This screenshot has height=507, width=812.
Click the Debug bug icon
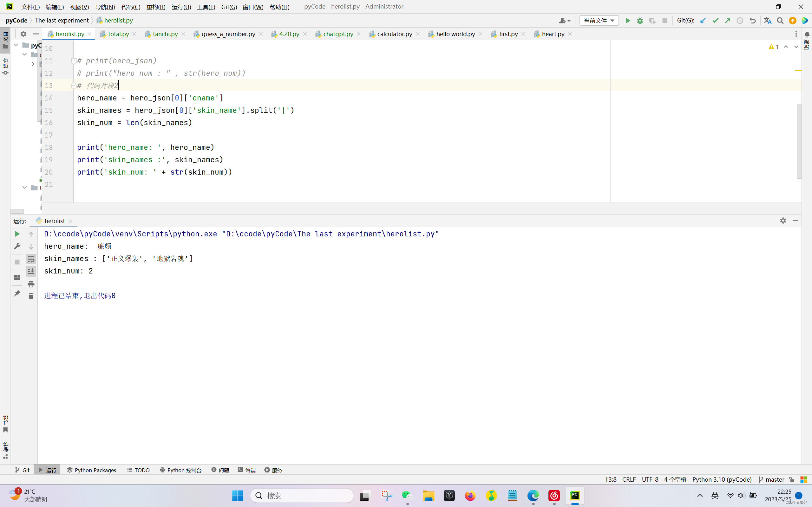coord(640,21)
